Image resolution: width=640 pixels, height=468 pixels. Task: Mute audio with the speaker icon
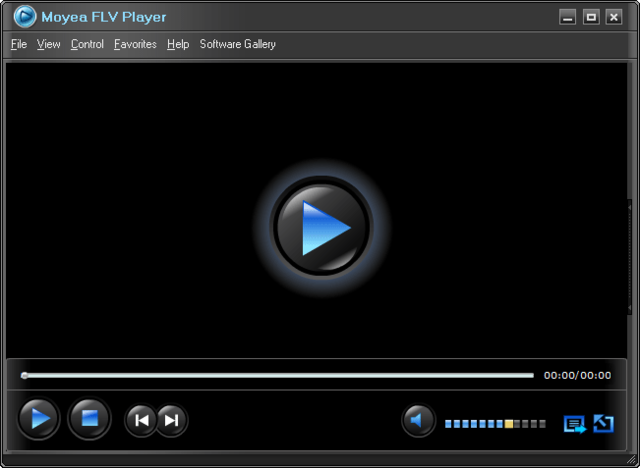click(418, 420)
